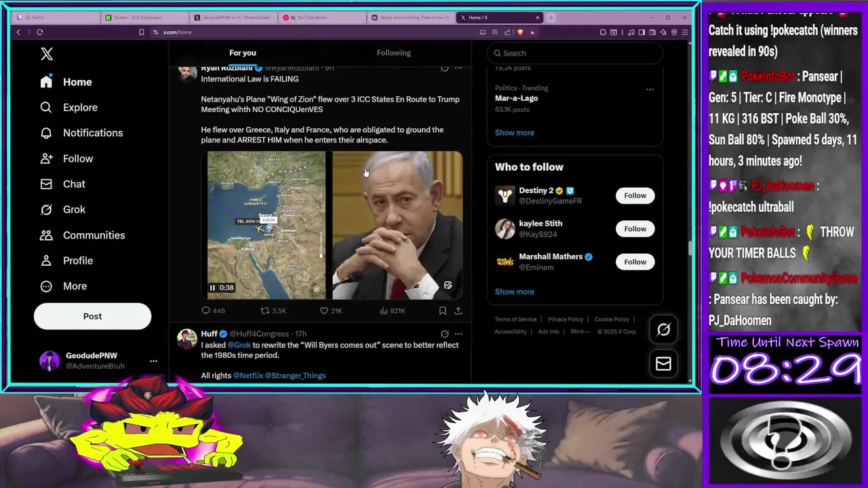The width and height of the screenshot is (868, 488).
Task: Open Grok from the left sidebar
Action: pos(62,209)
